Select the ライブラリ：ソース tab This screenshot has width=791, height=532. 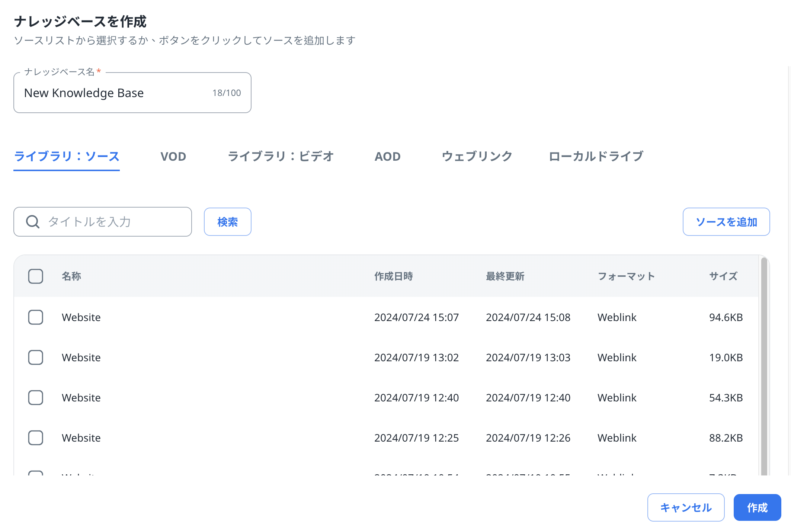[x=66, y=156]
